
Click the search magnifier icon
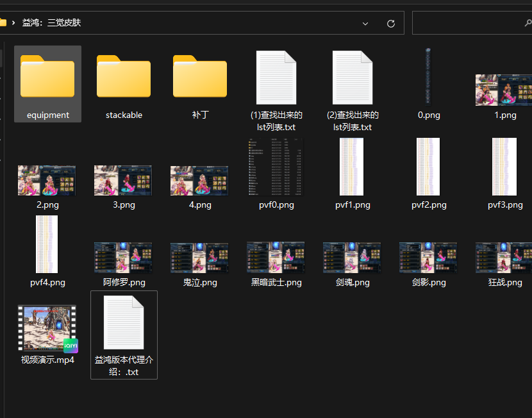(x=528, y=23)
